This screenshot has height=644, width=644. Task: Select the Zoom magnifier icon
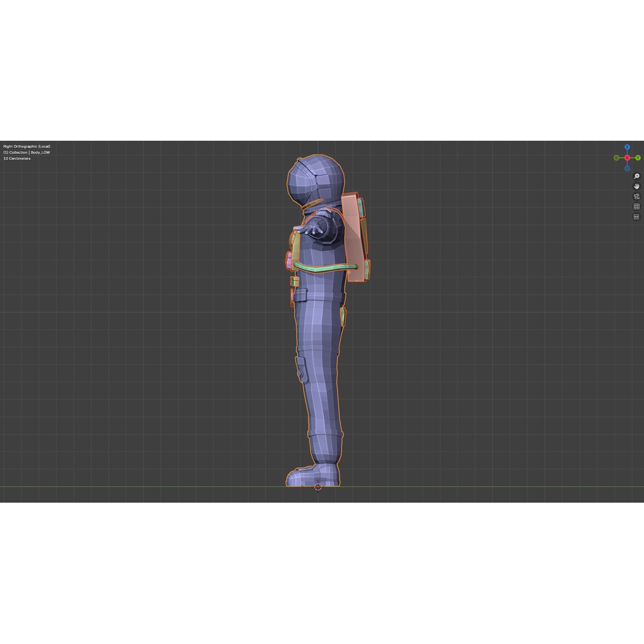click(x=636, y=177)
